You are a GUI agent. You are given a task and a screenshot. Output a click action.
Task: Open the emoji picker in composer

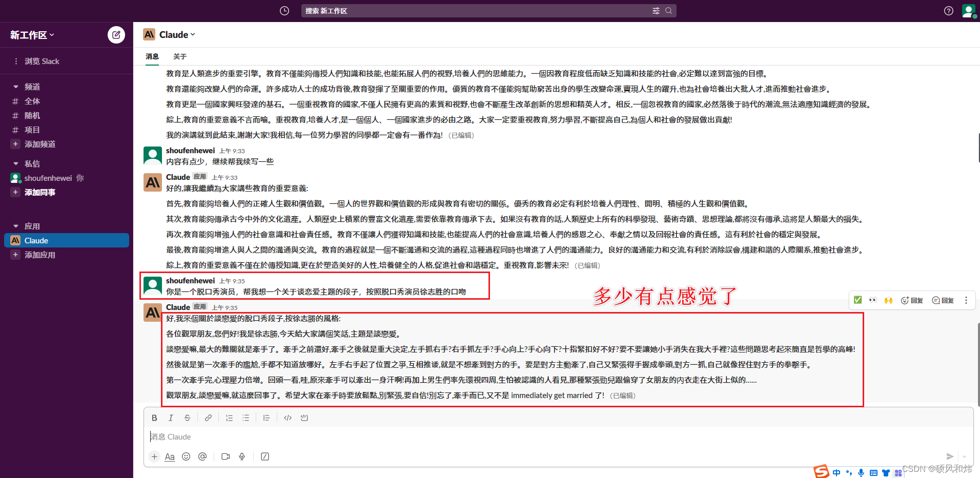point(186,456)
